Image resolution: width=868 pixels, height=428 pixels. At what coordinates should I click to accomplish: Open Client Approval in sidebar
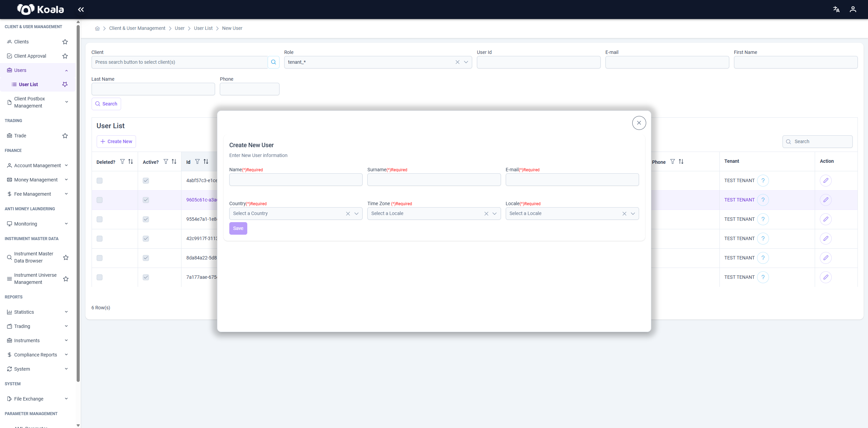[30, 56]
